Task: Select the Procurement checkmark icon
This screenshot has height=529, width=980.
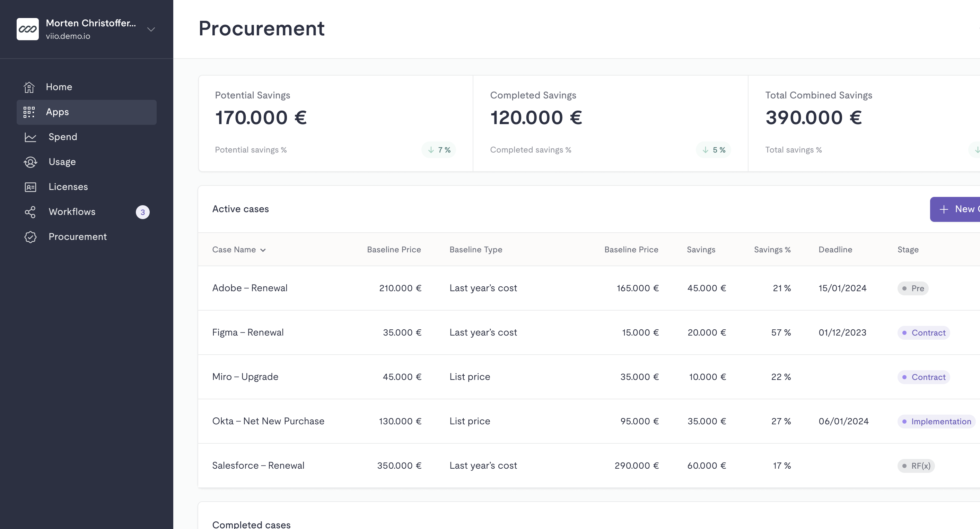Action: point(30,237)
